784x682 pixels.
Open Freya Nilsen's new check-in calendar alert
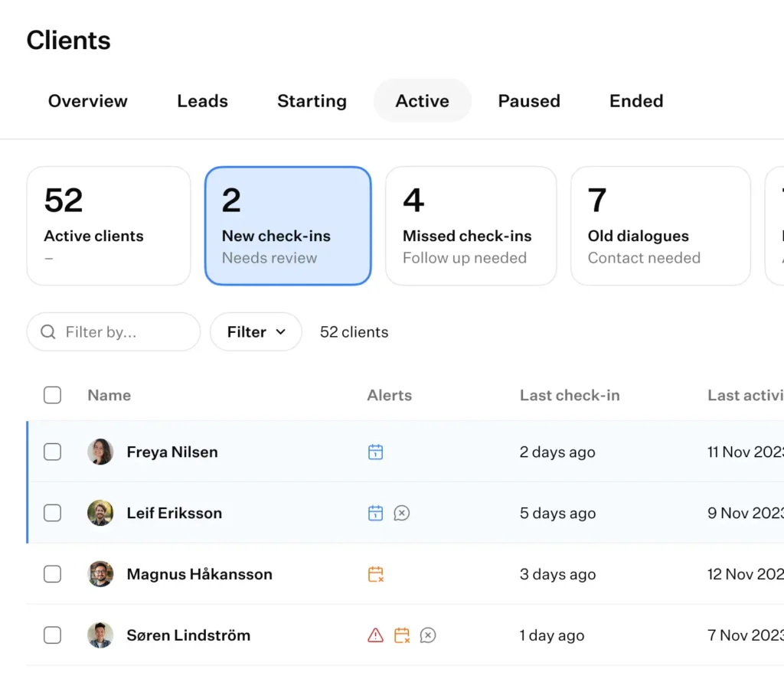click(x=376, y=452)
